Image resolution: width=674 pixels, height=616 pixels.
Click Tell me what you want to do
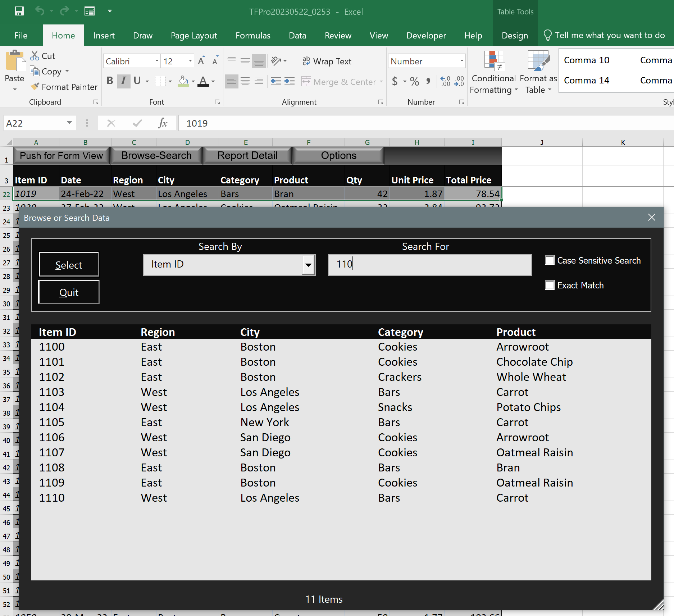[x=604, y=35]
